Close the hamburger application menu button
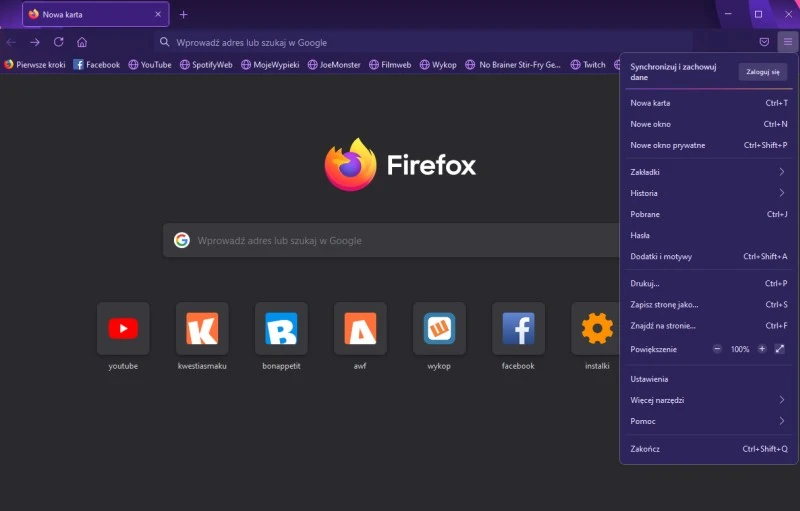Screen dimensions: 800x511 [x=788, y=42]
